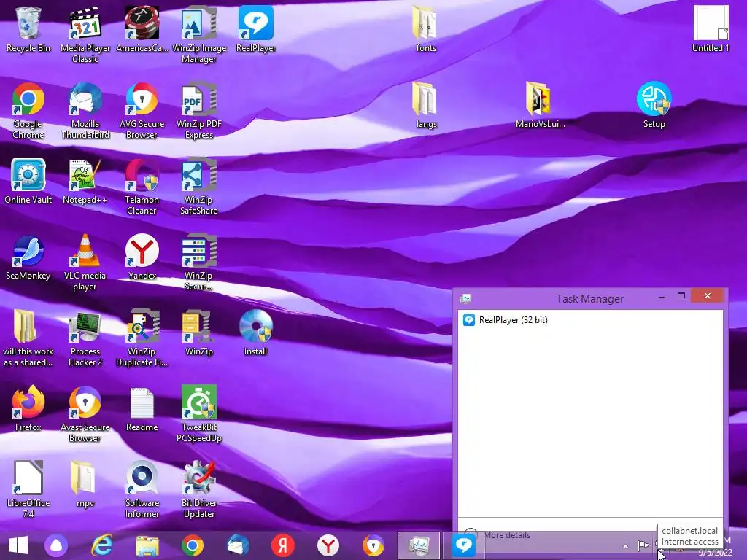Select the Setup installer icon
Screen dimensions: 747x560
654,105
